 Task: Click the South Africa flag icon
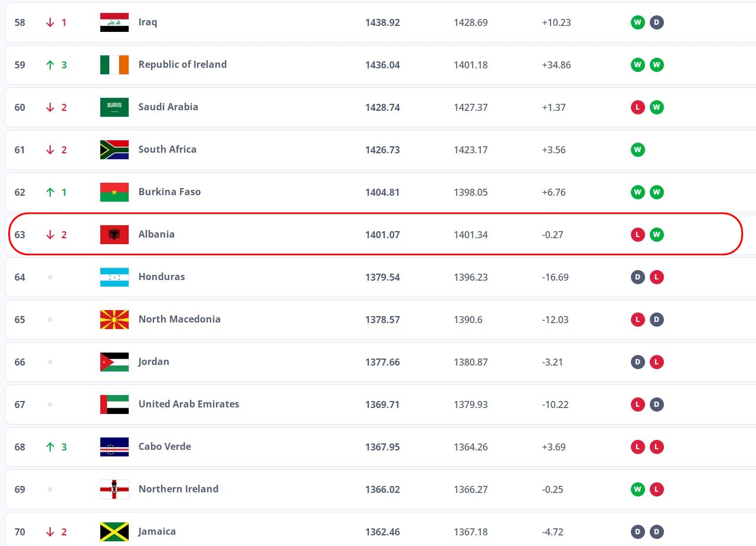(114, 150)
